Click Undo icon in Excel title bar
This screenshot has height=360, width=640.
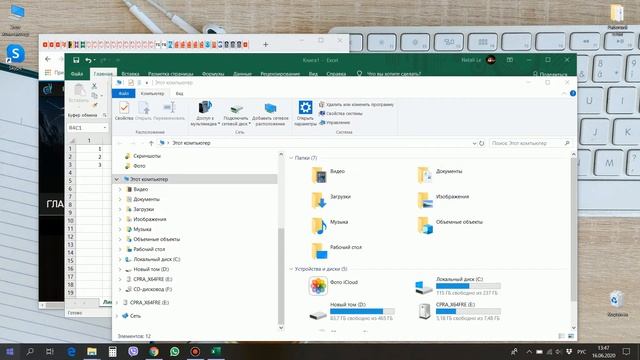tap(88, 60)
